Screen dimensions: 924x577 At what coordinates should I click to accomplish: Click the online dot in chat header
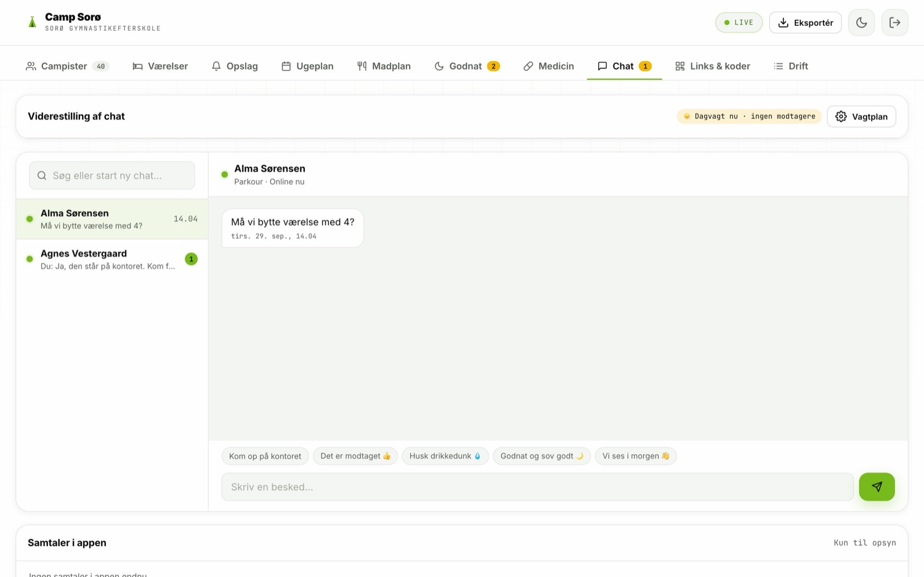point(225,174)
